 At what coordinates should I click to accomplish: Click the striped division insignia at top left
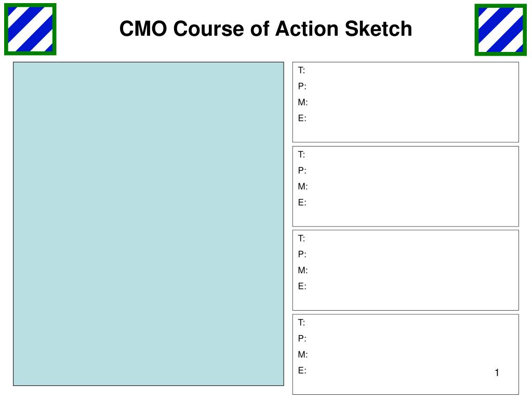pos(30,29)
